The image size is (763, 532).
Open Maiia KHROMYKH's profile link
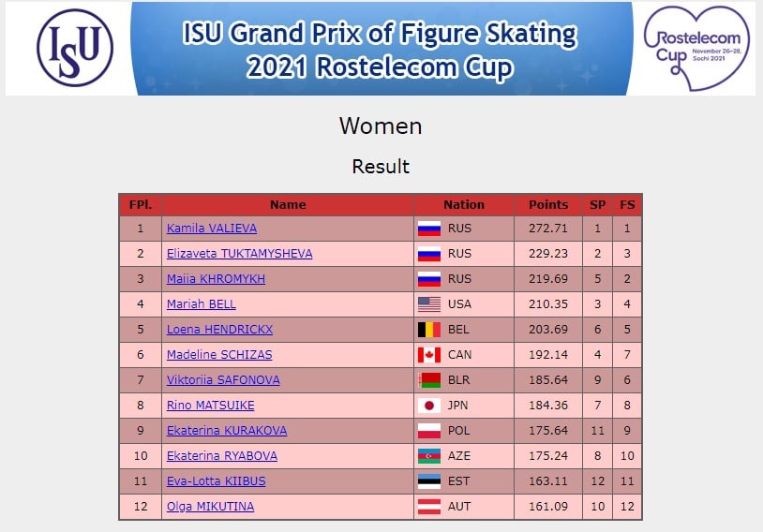tap(216, 278)
